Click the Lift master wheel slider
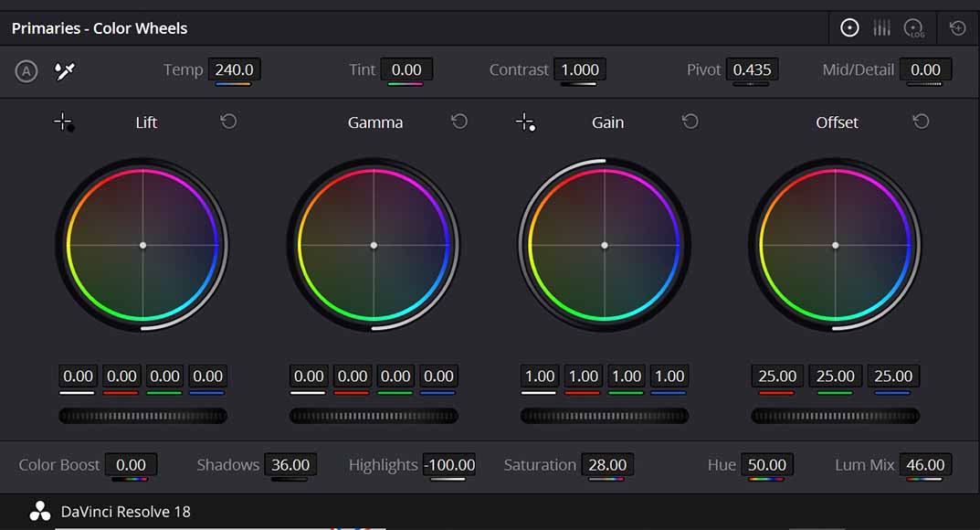980x530 pixels. coord(142,416)
